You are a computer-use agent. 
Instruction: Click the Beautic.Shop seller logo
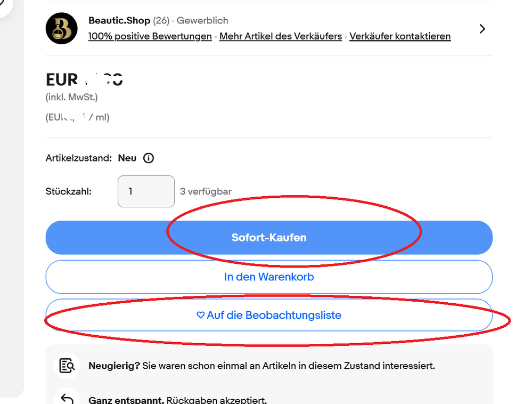[x=62, y=28]
